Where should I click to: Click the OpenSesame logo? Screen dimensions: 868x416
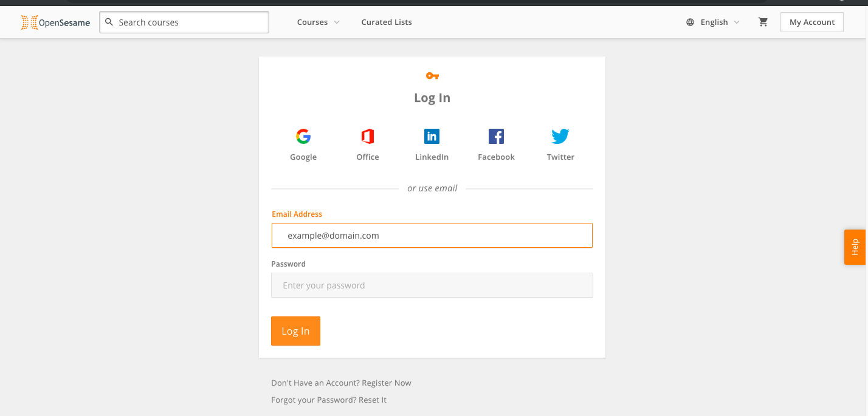(55, 22)
